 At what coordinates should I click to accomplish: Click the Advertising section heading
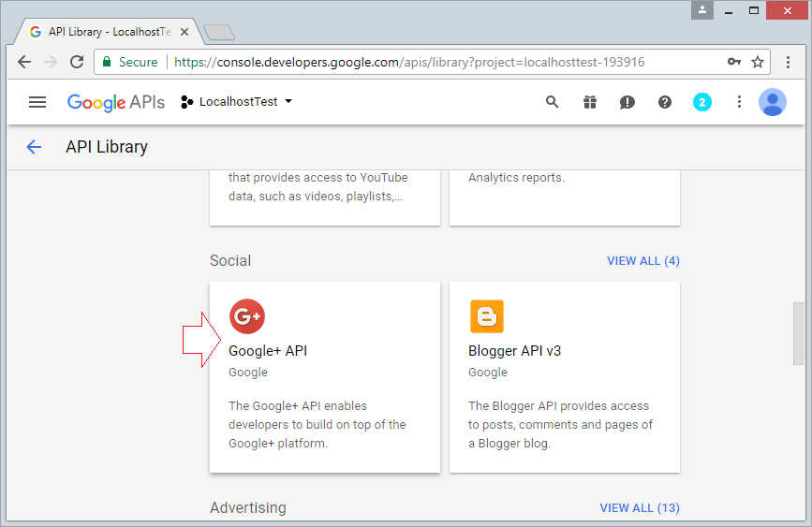248,508
